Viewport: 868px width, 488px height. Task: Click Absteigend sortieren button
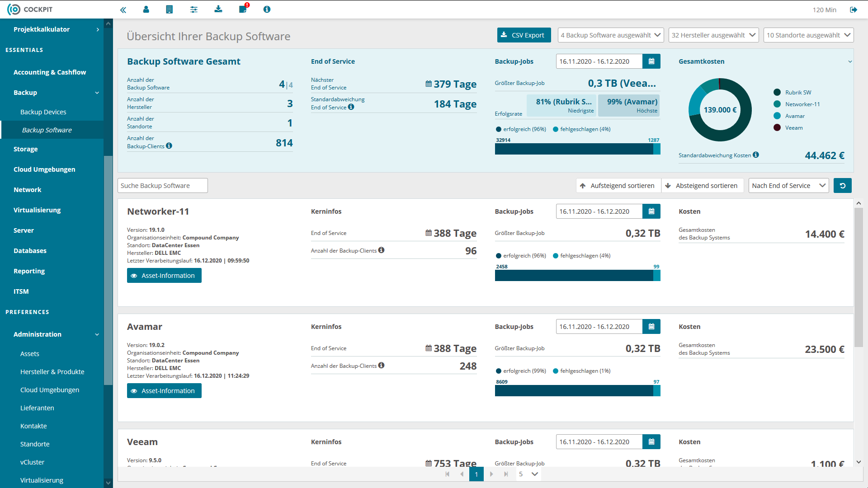click(702, 186)
